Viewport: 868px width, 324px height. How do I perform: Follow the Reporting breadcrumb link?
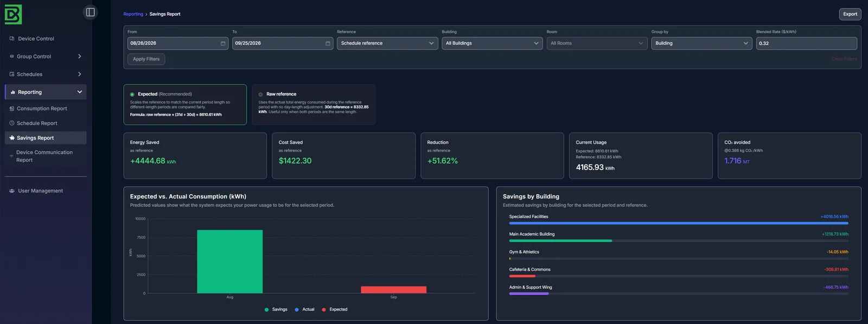pos(133,14)
